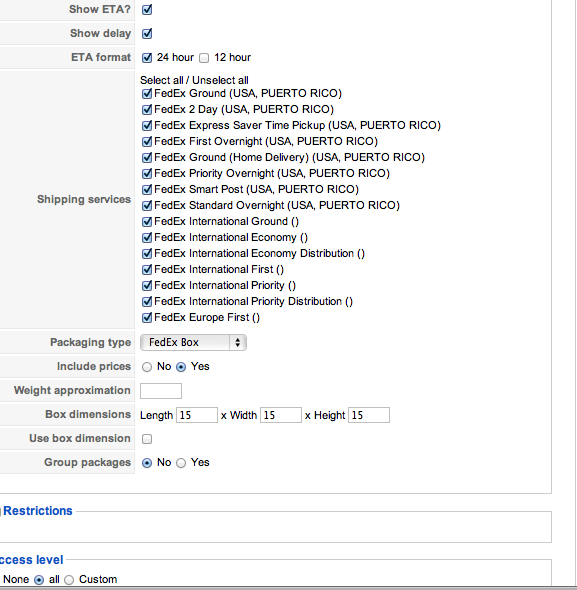Enable the 12 hour ETA format

click(x=204, y=58)
